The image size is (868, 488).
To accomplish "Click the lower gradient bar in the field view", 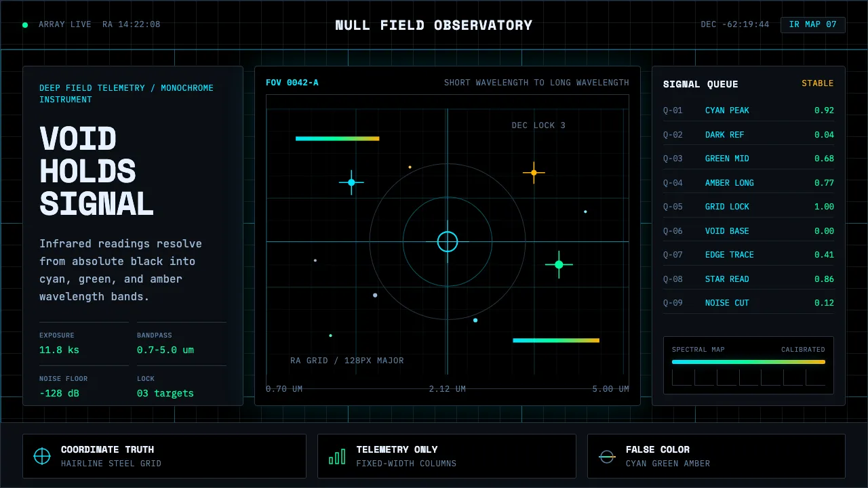I will click(x=556, y=340).
